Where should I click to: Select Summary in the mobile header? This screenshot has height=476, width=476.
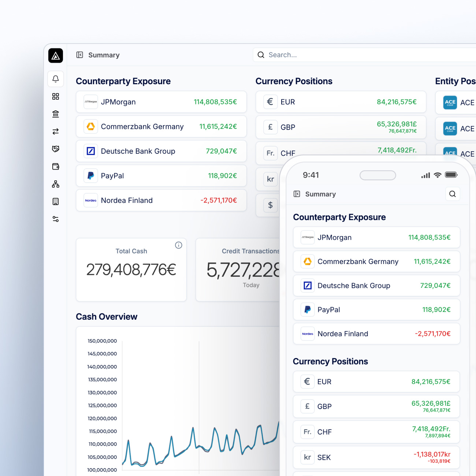[x=320, y=194]
